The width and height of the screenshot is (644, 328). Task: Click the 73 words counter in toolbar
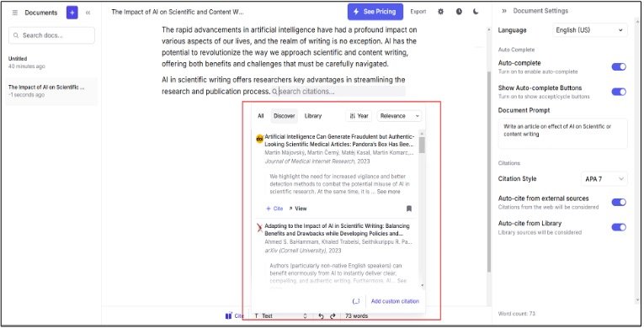click(356, 315)
